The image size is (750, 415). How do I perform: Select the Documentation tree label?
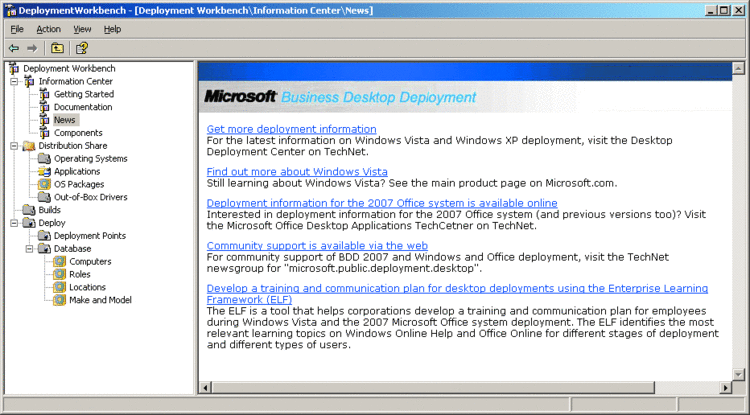[83, 107]
